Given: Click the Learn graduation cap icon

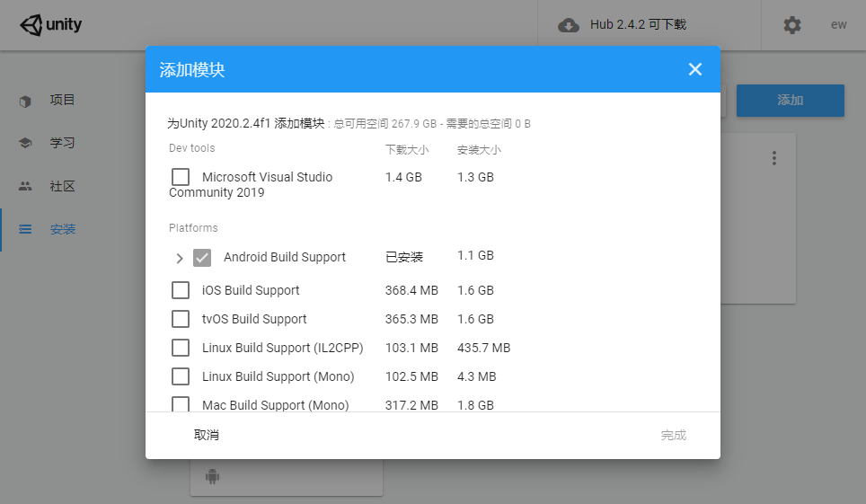Looking at the screenshot, I should (x=25, y=143).
